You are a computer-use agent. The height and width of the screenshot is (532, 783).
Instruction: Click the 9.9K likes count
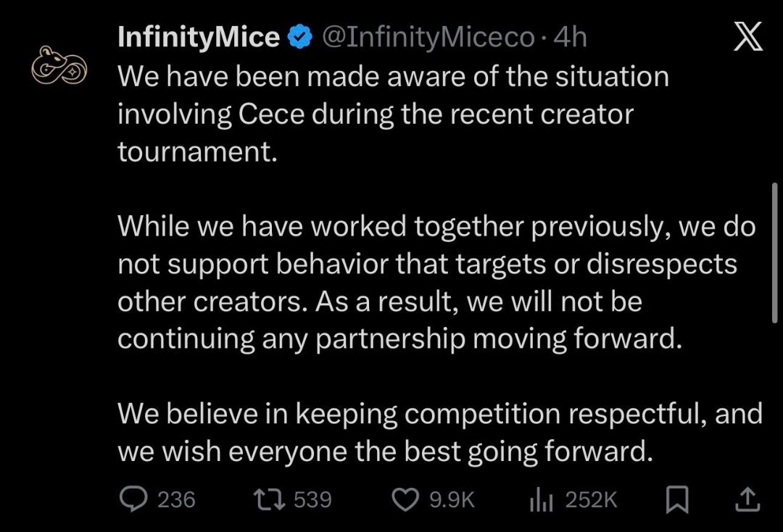pos(452,499)
